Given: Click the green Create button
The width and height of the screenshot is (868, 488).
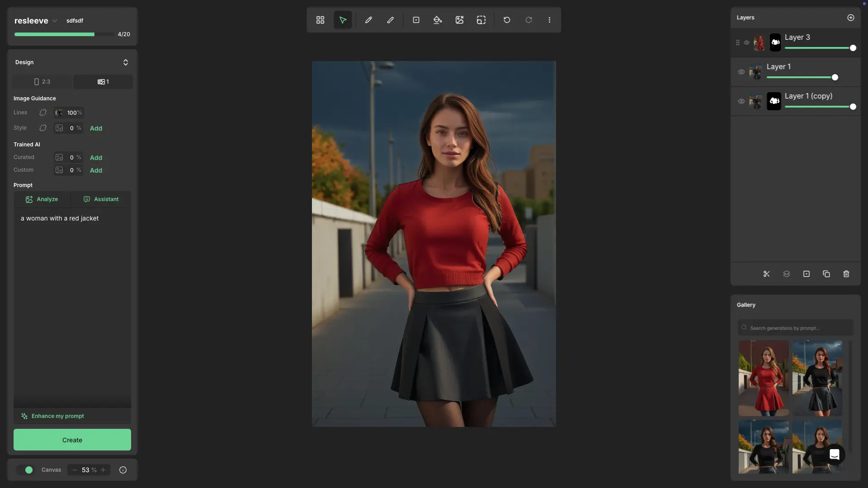Looking at the screenshot, I should [x=72, y=440].
